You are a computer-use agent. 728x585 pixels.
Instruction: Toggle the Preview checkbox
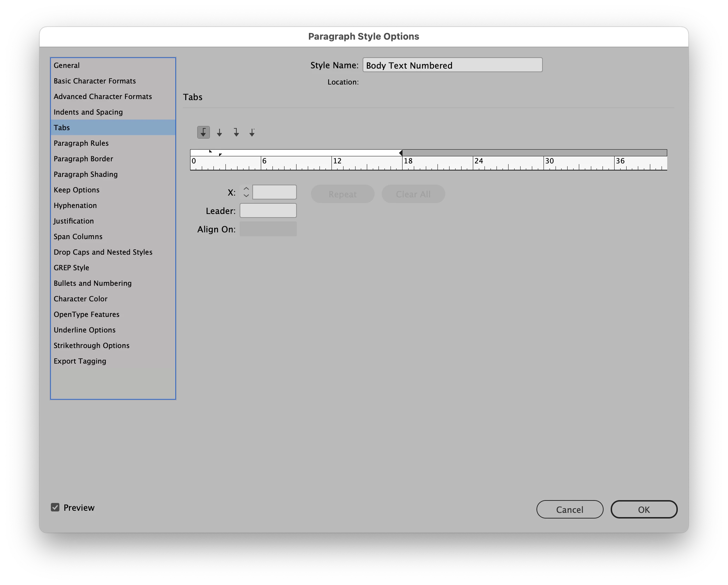click(55, 508)
